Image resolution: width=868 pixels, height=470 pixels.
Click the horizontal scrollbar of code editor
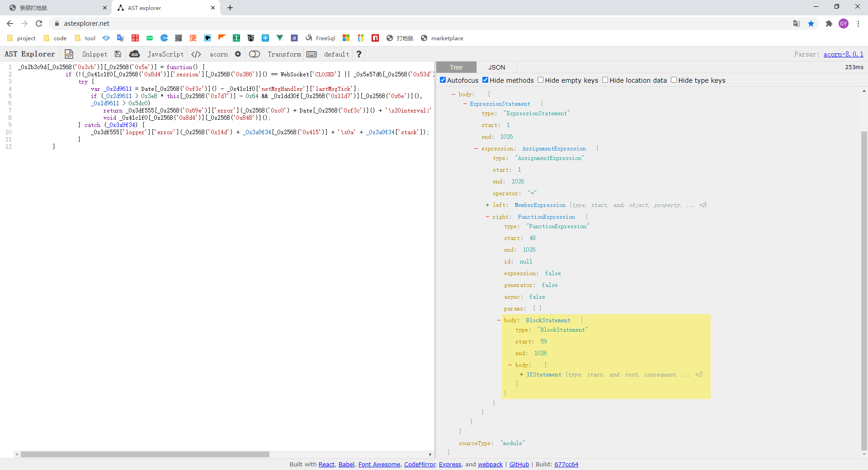coord(145,454)
